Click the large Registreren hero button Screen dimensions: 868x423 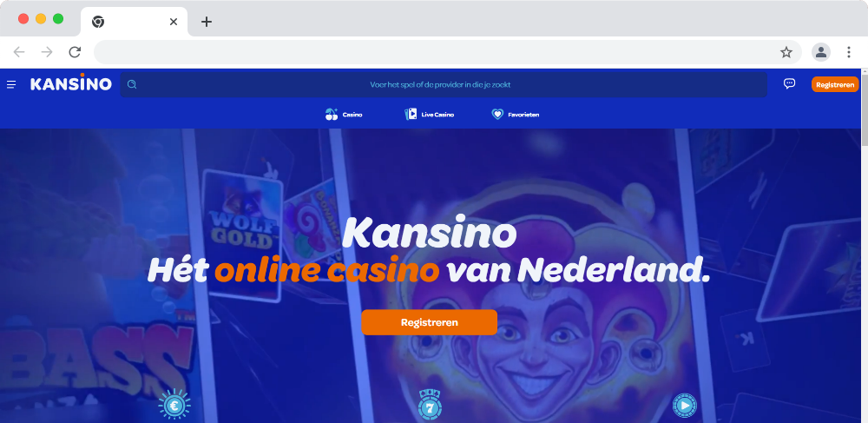(x=430, y=322)
